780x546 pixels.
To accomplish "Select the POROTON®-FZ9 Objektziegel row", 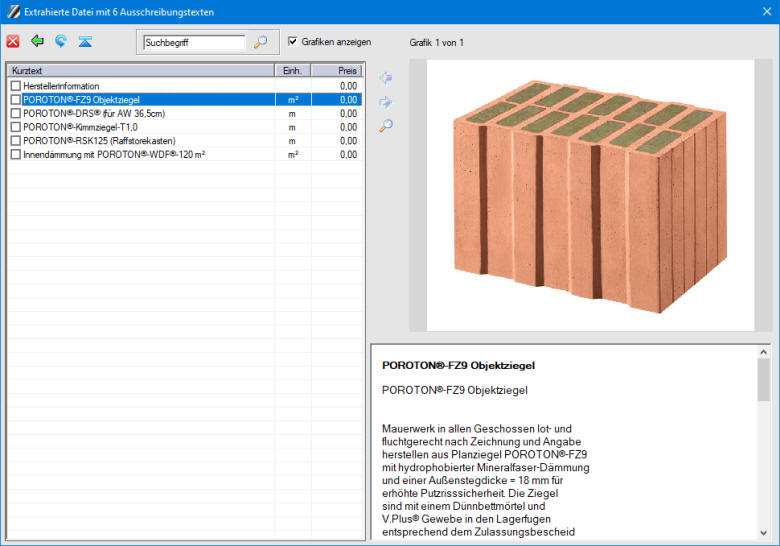I will coord(185,99).
